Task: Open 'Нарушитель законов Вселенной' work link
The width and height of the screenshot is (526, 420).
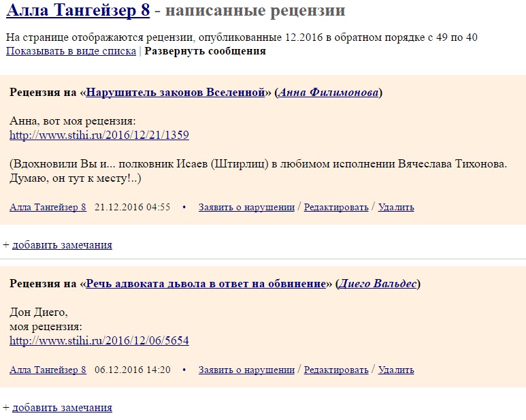Action: (176, 93)
